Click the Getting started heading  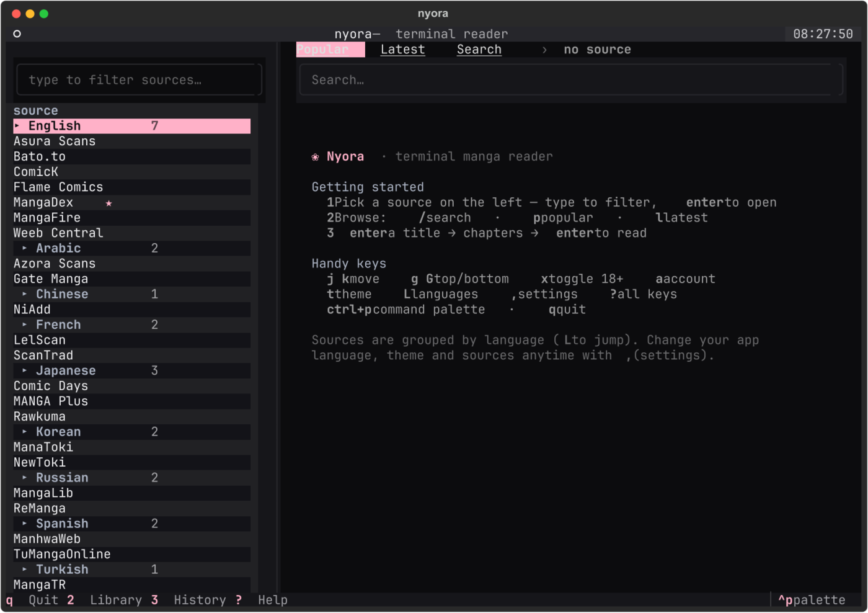coord(368,187)
